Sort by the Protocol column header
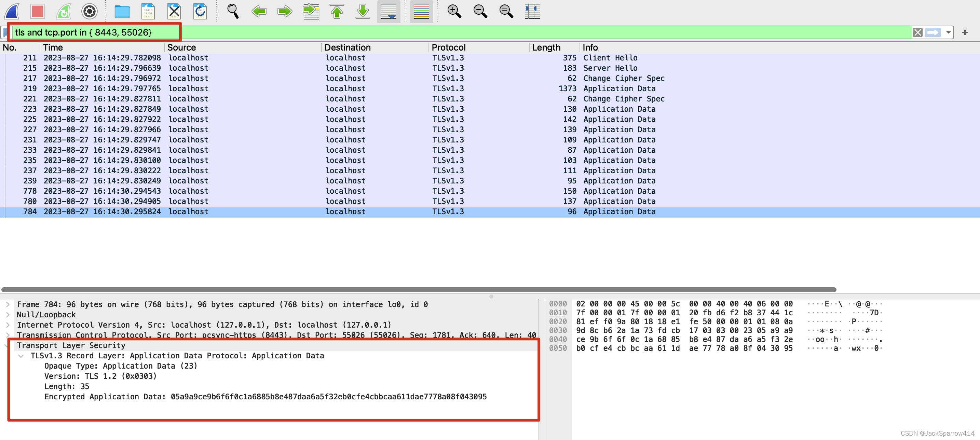The height and width of the screenshot is (440, 980). 479,47
